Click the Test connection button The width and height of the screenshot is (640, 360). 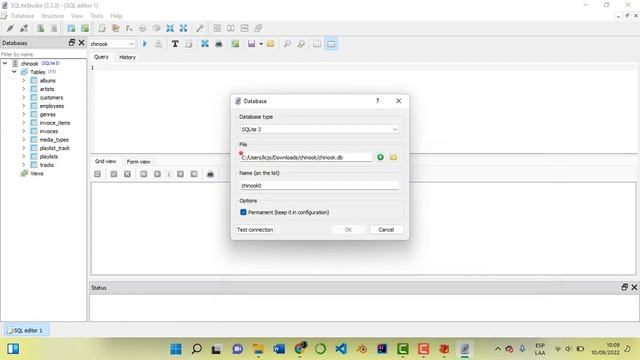click(x=255, y=230)
